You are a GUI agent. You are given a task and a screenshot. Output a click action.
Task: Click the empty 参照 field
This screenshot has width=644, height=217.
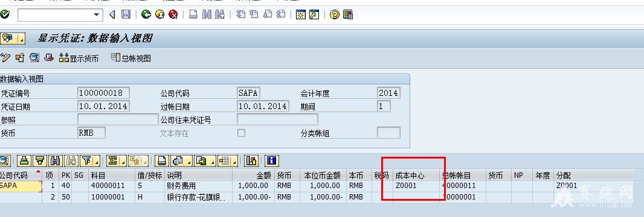(x=117, y=119)
